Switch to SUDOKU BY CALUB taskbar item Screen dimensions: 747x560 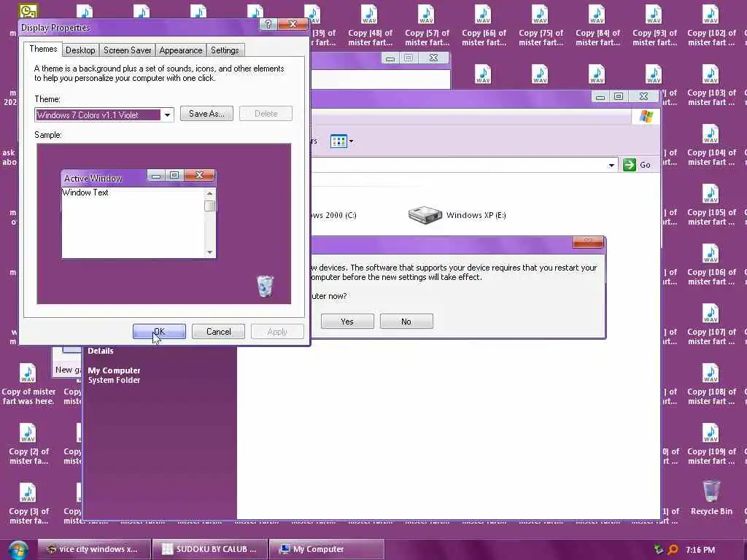click(210, 549)
